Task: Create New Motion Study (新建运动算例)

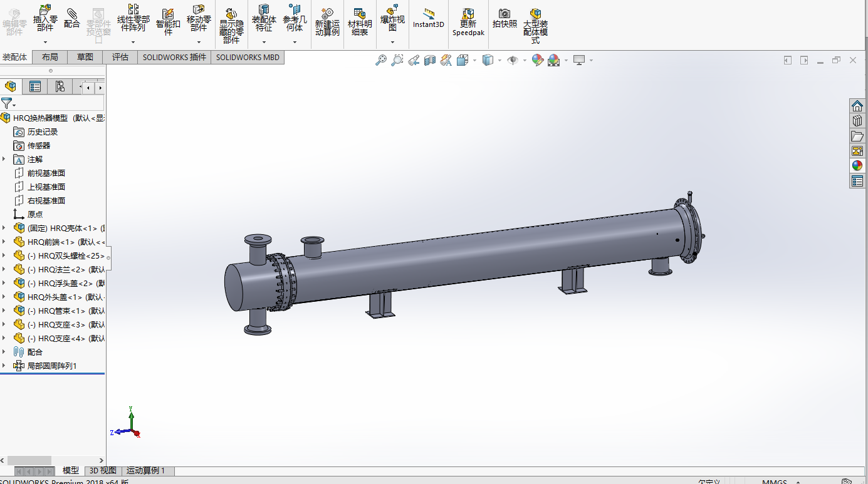Action: tap(327, 21)
